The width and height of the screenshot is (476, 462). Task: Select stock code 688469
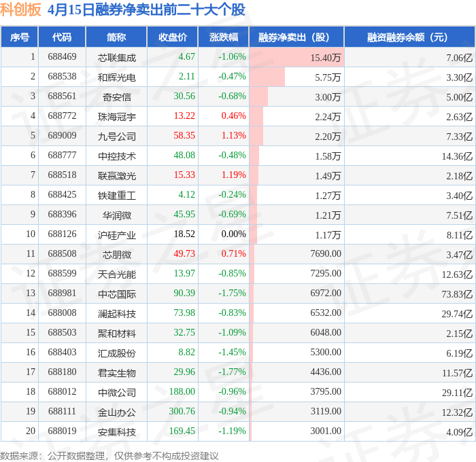[62, 56]
